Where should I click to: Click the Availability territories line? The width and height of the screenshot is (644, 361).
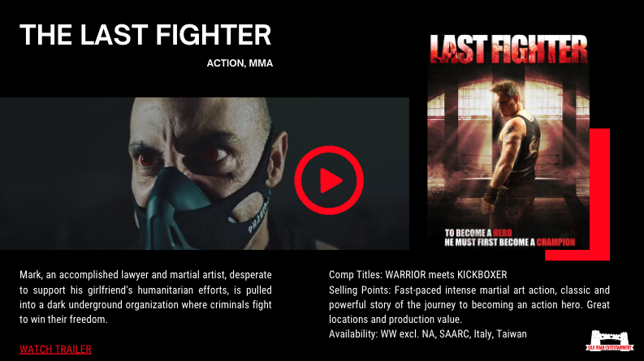tap(427, 334)
